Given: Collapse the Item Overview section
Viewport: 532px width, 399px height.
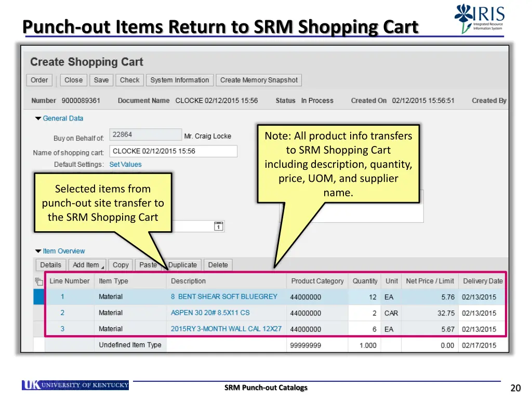Looking at the screenshot, I should [38, 251].
